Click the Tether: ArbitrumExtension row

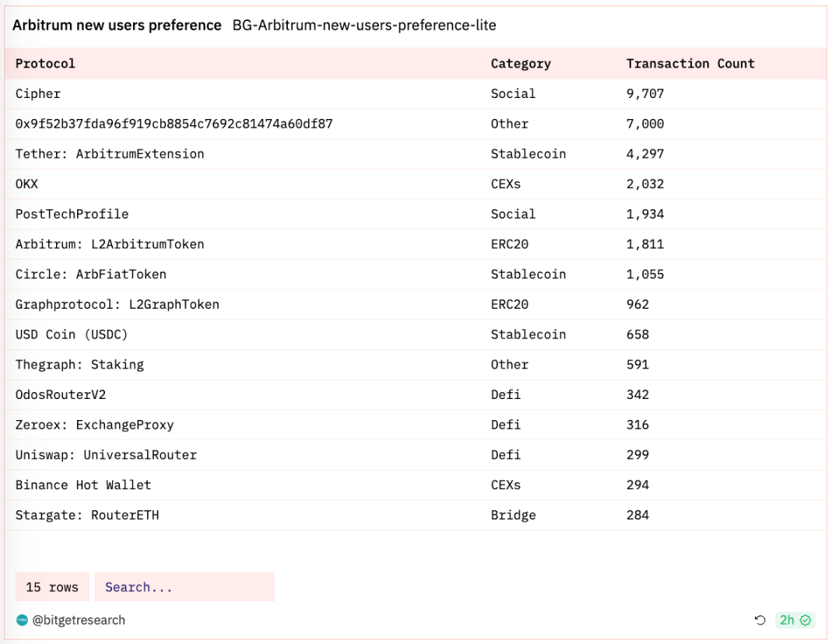[110, 154]
